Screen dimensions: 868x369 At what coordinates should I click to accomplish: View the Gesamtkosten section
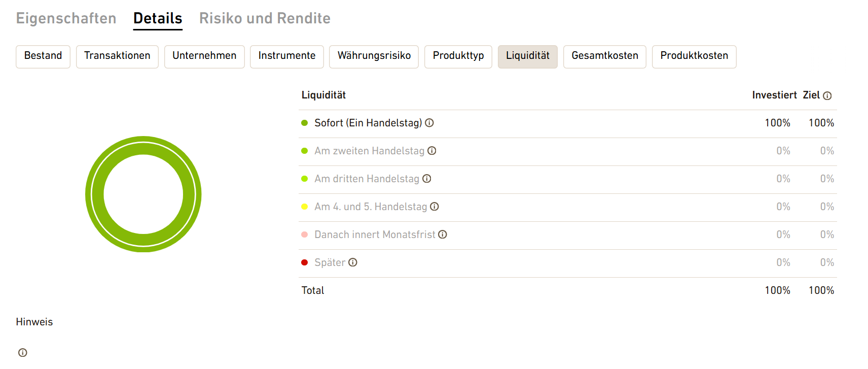[x=605, y=56]
